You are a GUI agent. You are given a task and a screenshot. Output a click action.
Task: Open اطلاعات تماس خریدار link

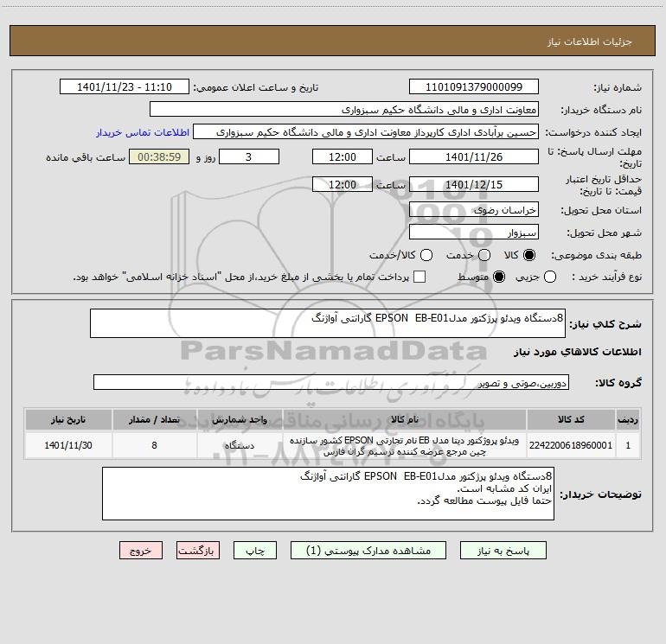(143, 132)
